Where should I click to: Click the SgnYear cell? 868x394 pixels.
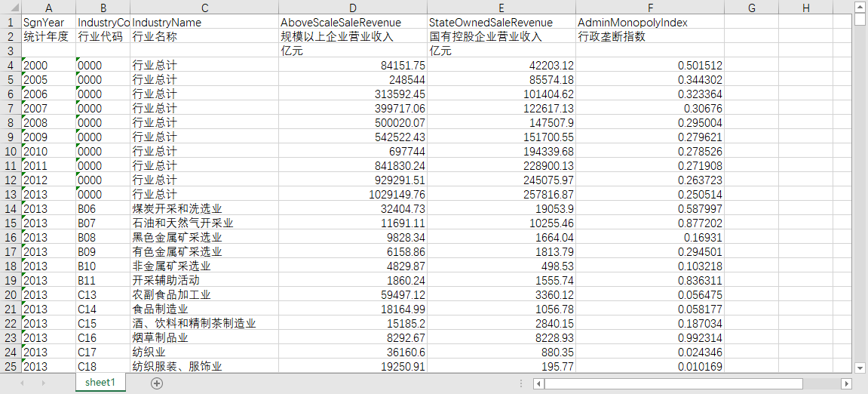click(x=49, y=22)
